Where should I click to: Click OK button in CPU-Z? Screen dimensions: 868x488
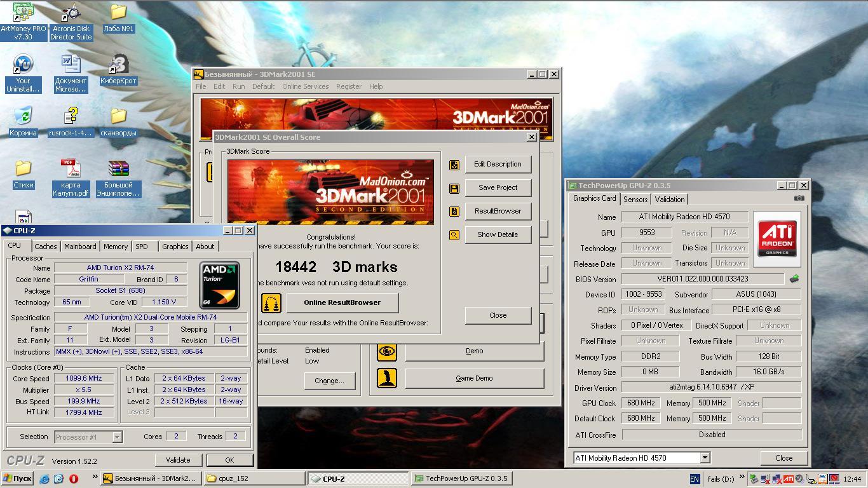[x=229, y=460]
